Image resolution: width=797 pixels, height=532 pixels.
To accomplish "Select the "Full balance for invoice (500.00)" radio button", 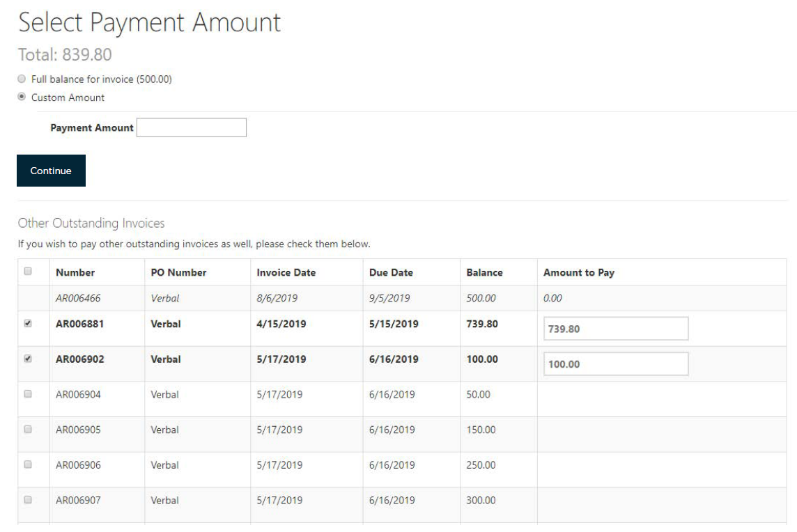I will 22,78.
